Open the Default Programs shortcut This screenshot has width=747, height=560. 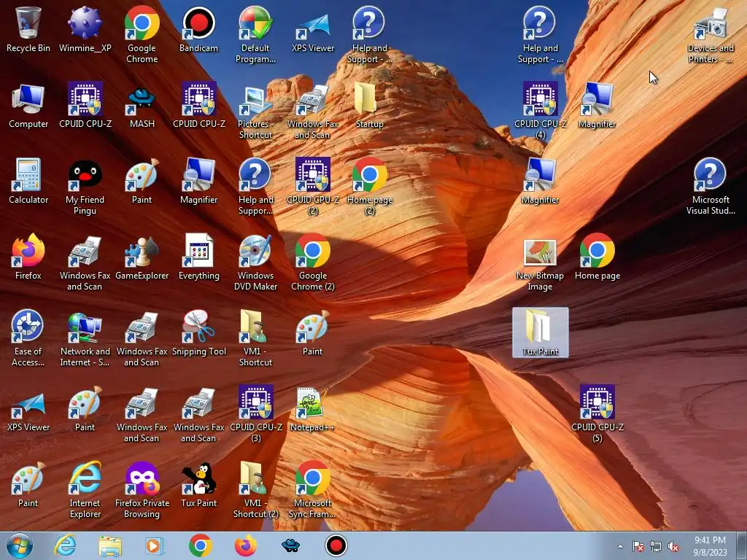click(x=255, y=35)
